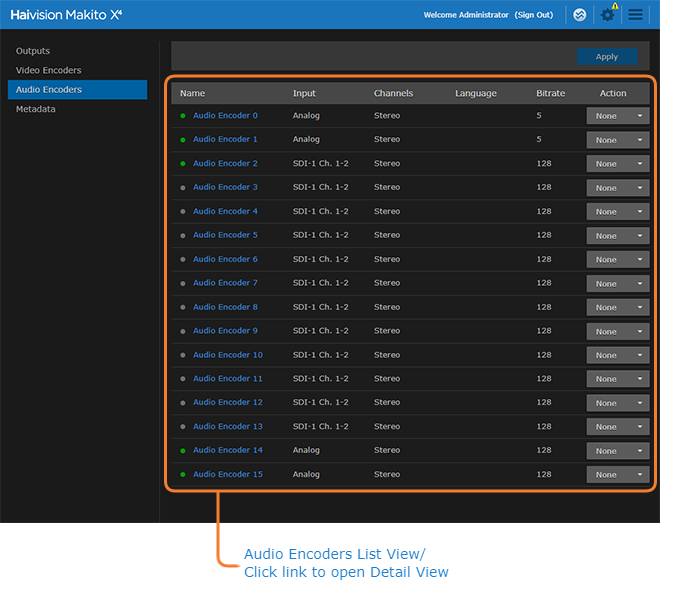This screenshot has height=601, width=680.
Task: Click green status dot of Audio Encoder 0
Action: (x=183, y=116)
